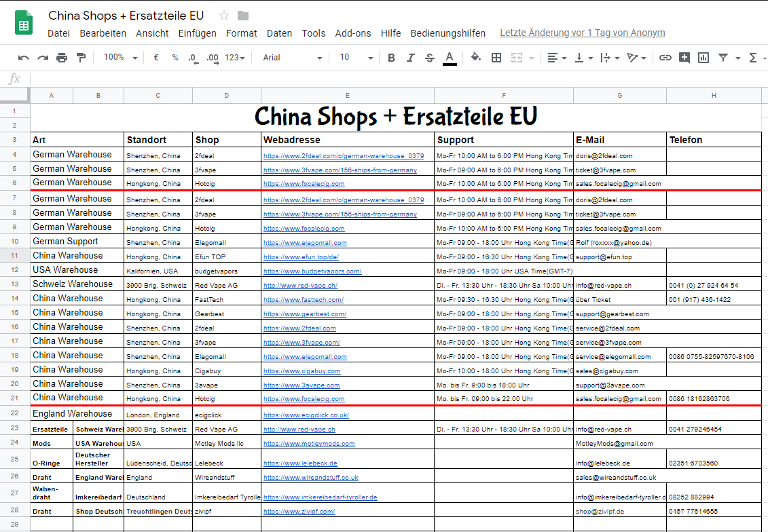This screenshot has width=768, height=532.
Task: Open the Format menu
Action: tap(242, 33)
